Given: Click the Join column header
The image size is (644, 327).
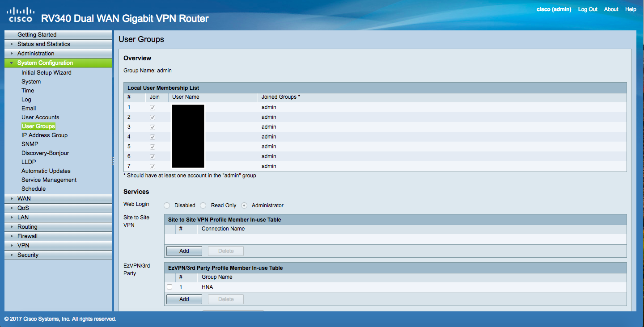Looking at the screenshot, I should pos(154,97).
